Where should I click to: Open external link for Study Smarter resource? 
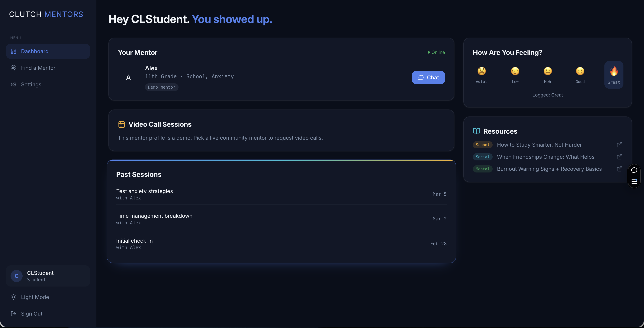(619, 145)
